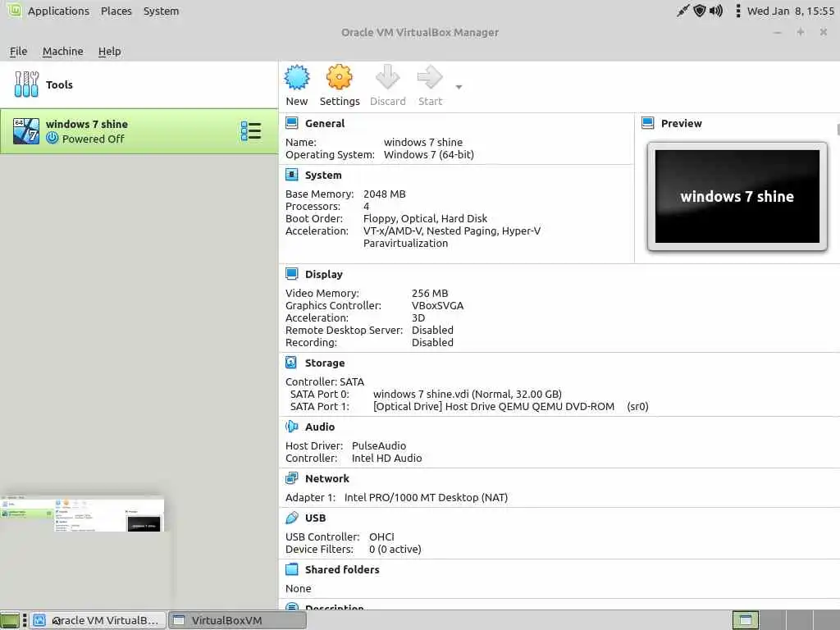This screenshot has width=840, height=630.
Task: Open the USB settings header link
Action: pyautogui.click(x=315, y=518)
